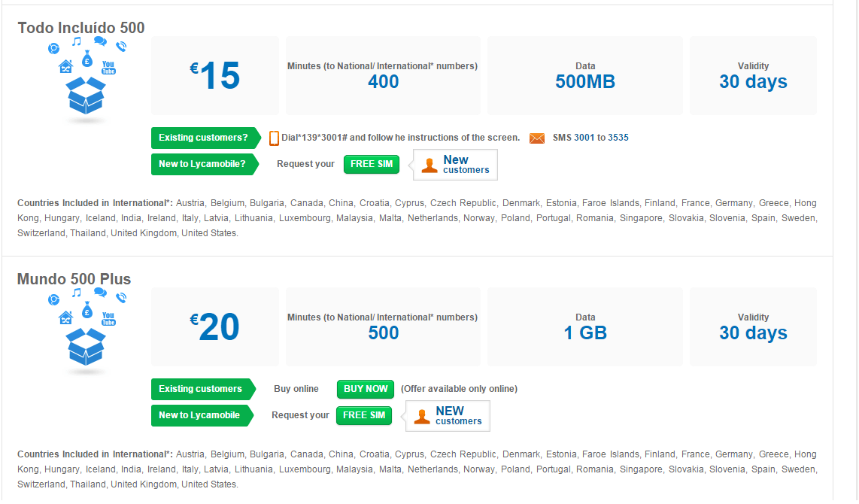Click FREE SIM button for Todo Incluído 500

pyautogui.click(x=372, y=164)
